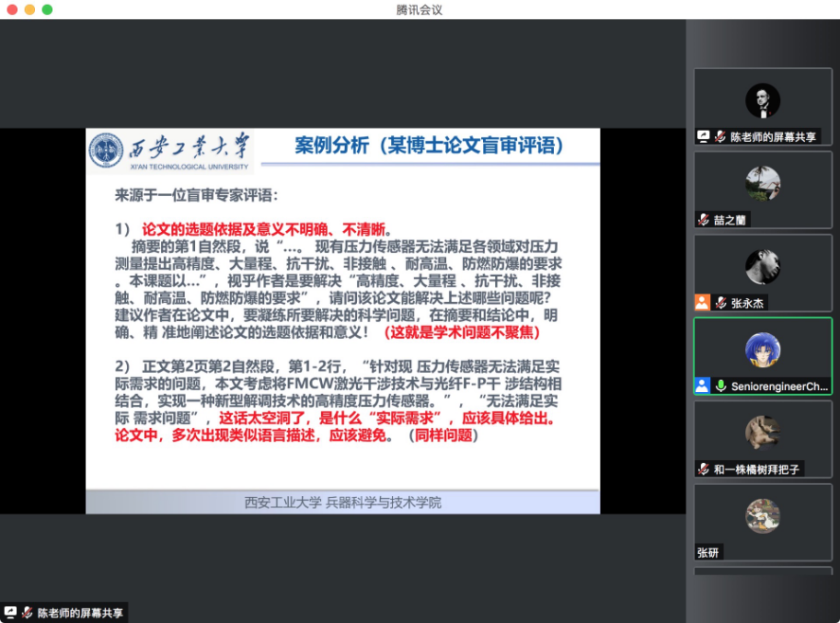Click the 陈老师的屏幕共享 label at bottom-left

[80, 613]
